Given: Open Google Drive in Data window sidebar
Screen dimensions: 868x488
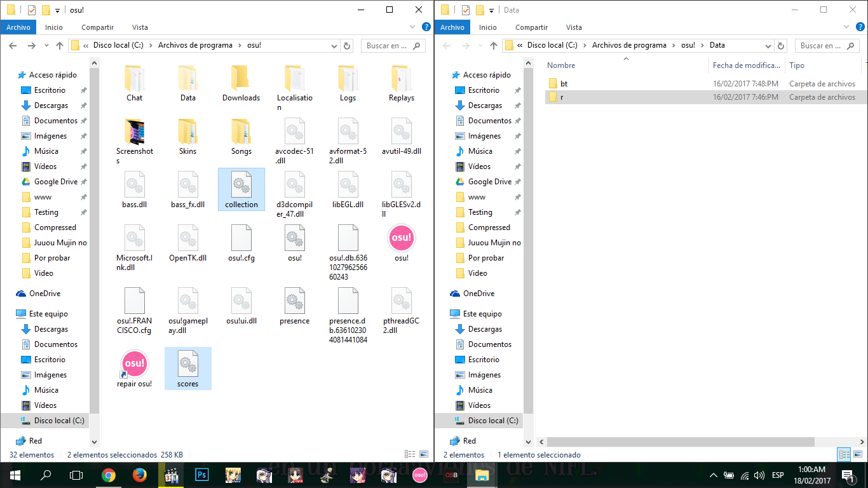Looking at the screenshot, I should point(489,182).
